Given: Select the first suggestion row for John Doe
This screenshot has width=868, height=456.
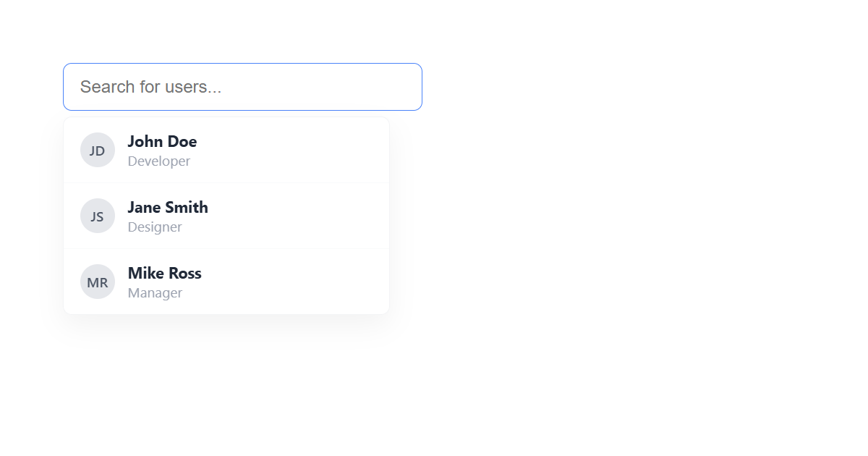Looking at the screenshot, I should tap(226, 150).
